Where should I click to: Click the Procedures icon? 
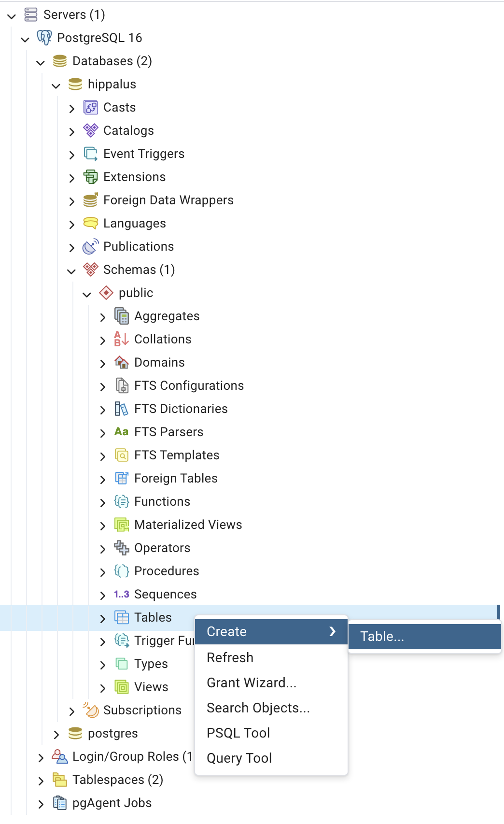tap(122, 571)
